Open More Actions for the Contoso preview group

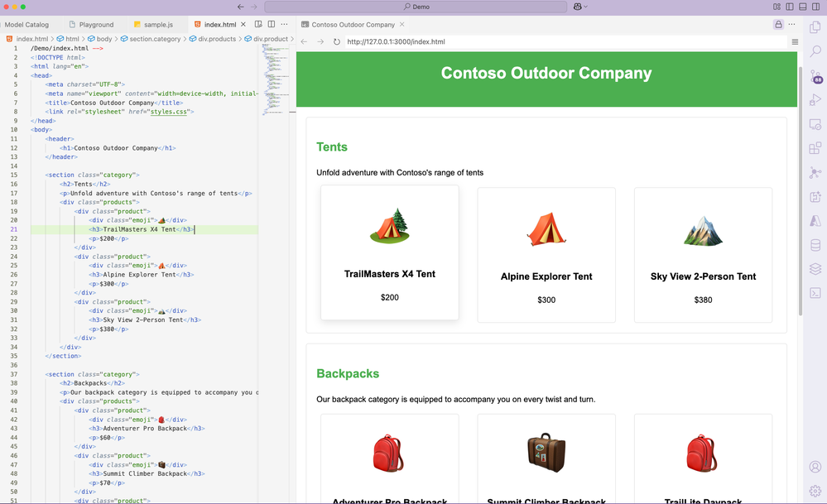point(791,24)
